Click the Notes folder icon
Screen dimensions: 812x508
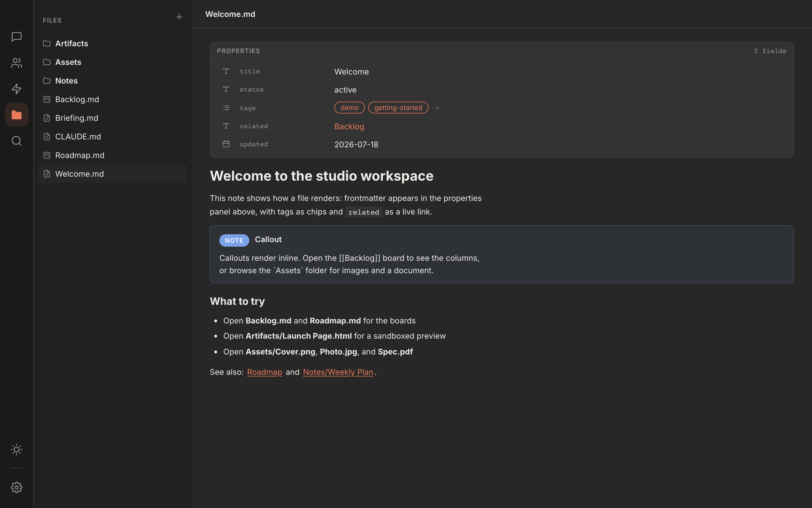coord(47,81)
